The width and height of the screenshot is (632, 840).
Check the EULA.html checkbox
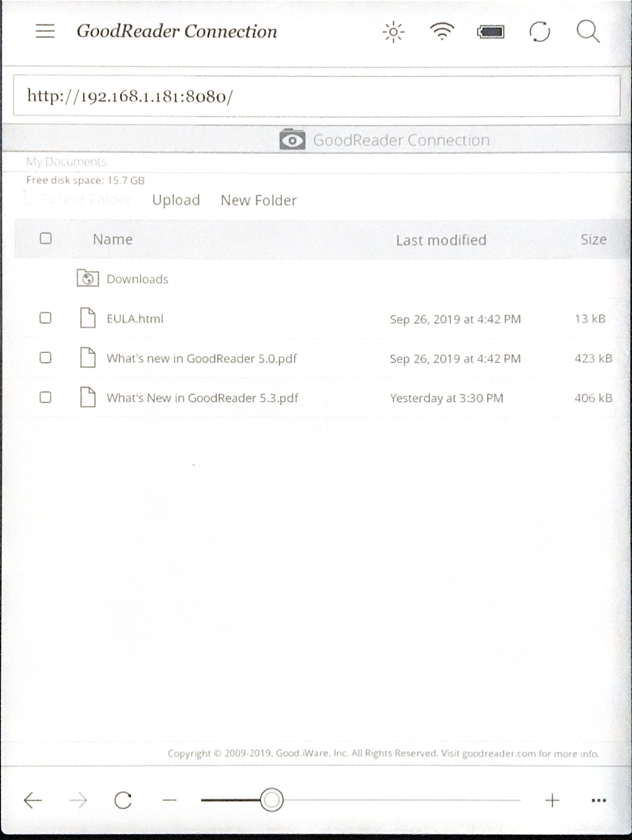tap(45, 318)
